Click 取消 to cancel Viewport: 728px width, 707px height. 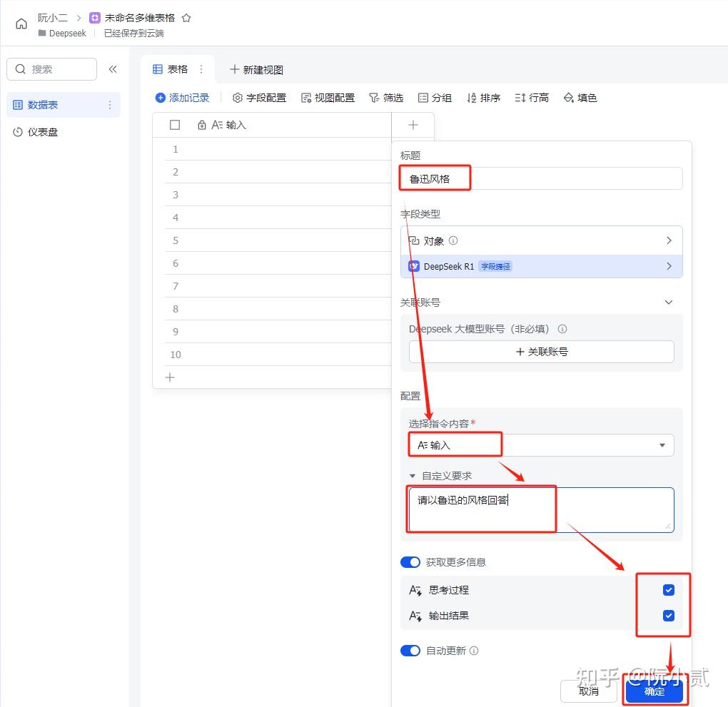[x=588, y=691]
